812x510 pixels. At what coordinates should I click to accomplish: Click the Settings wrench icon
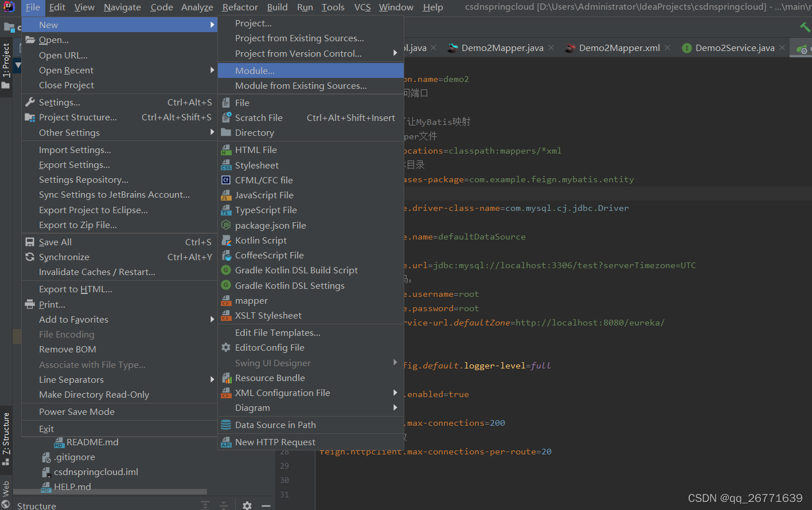click(x=30, y=102)
